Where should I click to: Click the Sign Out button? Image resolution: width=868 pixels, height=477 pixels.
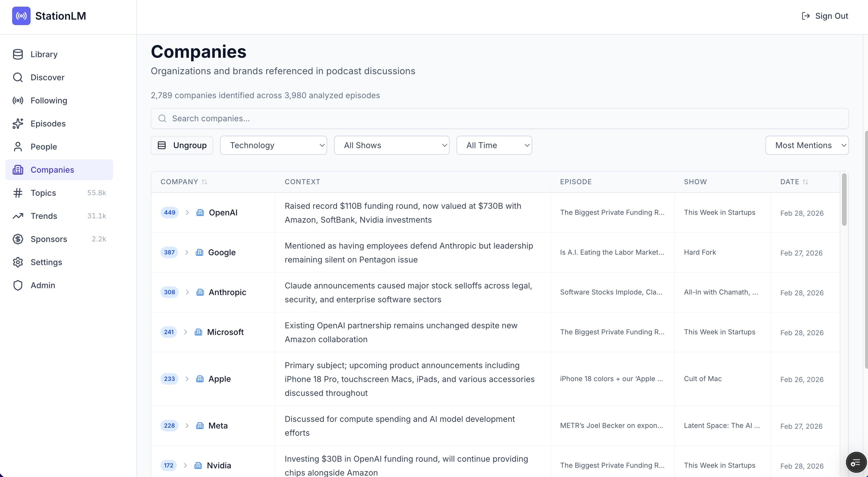824,16
